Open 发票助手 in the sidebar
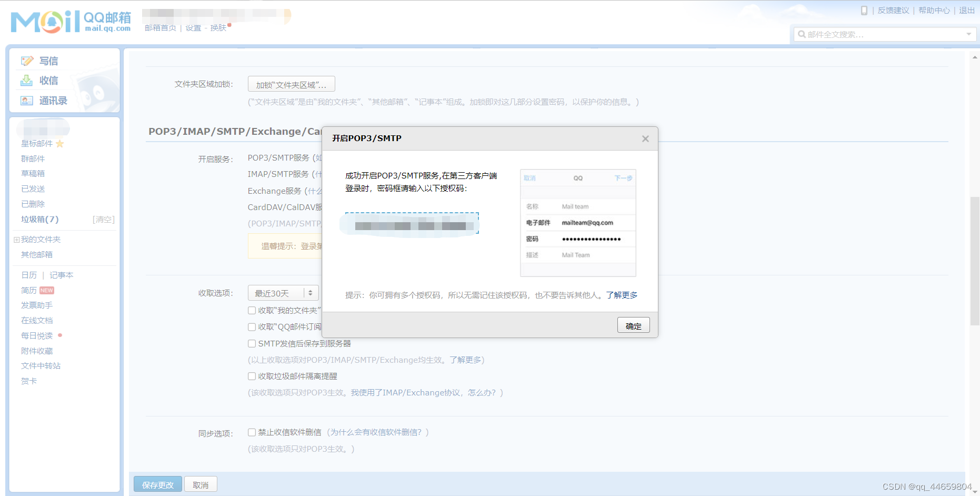Image resolution: width=980 pixels, height=496 pixels. 37,305
